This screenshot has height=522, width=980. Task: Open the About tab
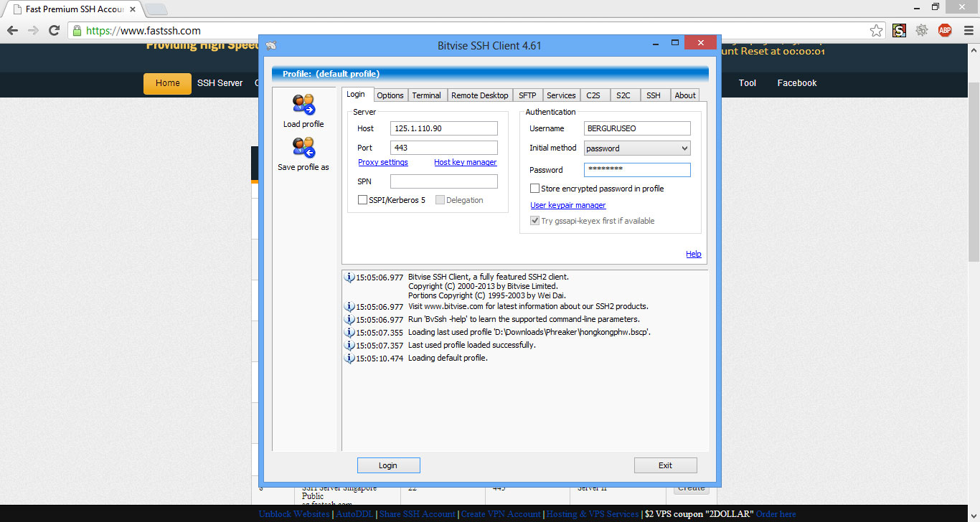tap(685, 95)
